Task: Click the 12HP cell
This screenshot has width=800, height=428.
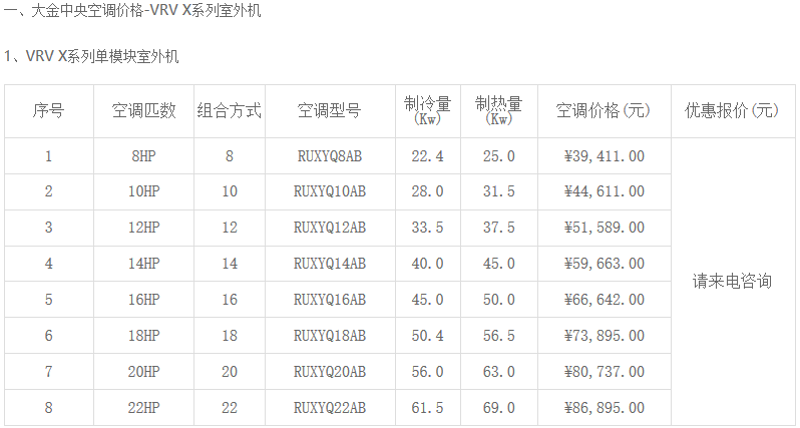Action: (144, 227)
